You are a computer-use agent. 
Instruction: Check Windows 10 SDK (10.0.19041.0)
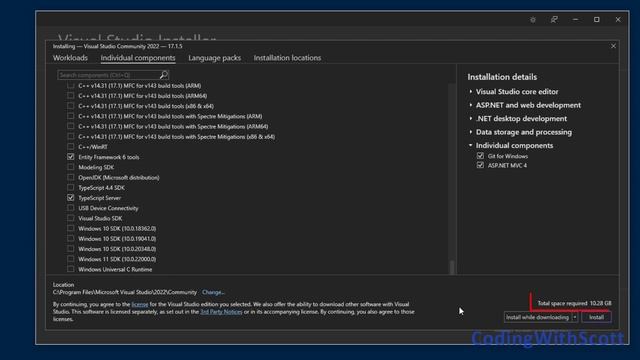(71, 238)
